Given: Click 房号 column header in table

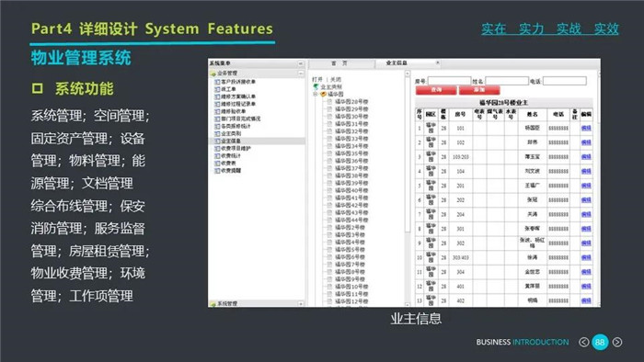Looking at the screenshot, I should [460, 114].
